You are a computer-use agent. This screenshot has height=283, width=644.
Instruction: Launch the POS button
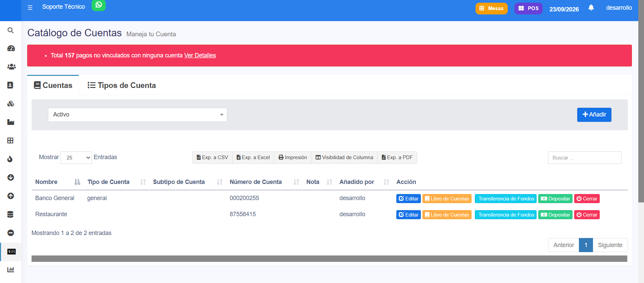pos(529,8)
